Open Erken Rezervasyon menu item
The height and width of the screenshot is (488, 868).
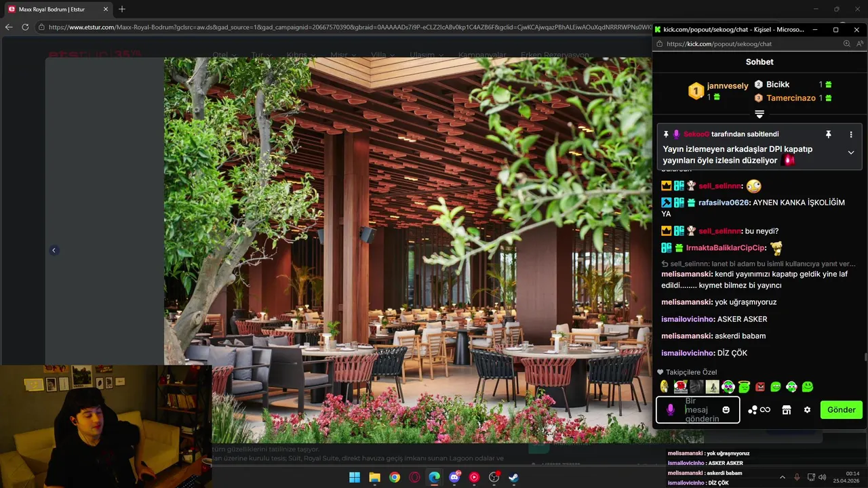point(555,55)
